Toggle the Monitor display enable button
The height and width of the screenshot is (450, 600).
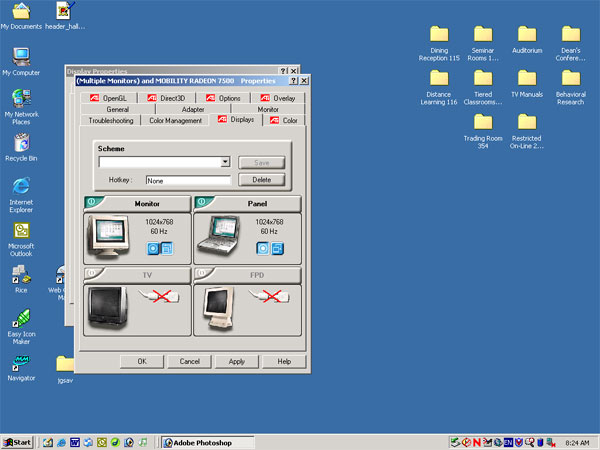point(92,201)
